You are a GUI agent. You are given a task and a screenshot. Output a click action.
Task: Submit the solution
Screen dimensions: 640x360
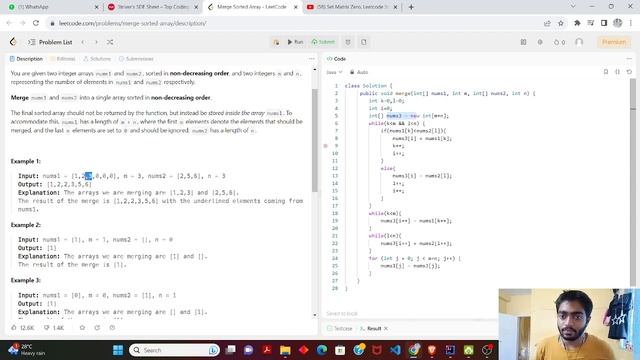[323, 42]
